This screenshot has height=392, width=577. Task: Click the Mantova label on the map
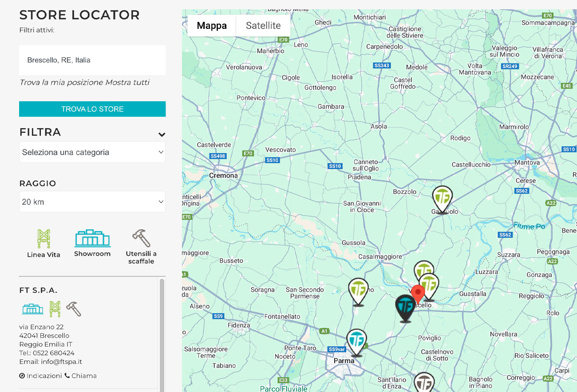click(527, 162)
